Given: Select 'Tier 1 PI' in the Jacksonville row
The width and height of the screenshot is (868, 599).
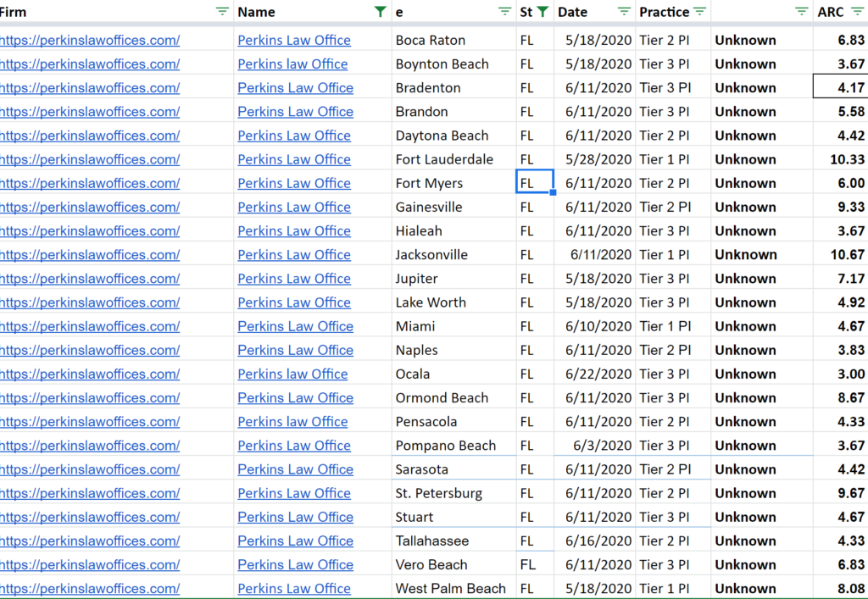Looking at the screenshot, I should tap(673, 255).
